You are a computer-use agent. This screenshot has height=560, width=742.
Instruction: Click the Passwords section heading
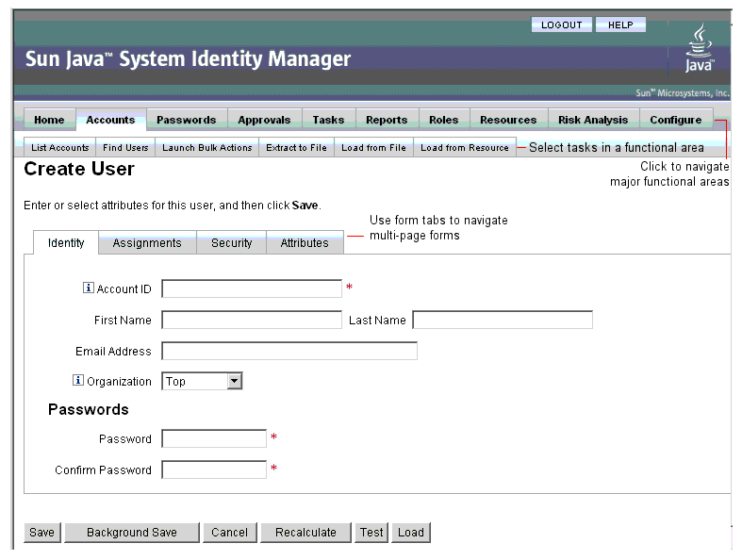click(x=89, y=409)
